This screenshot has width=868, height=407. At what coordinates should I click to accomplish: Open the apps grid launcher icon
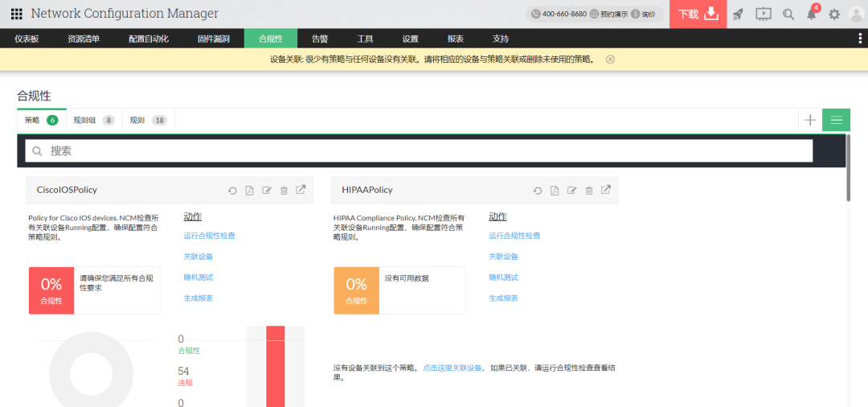tap(17, 14)
